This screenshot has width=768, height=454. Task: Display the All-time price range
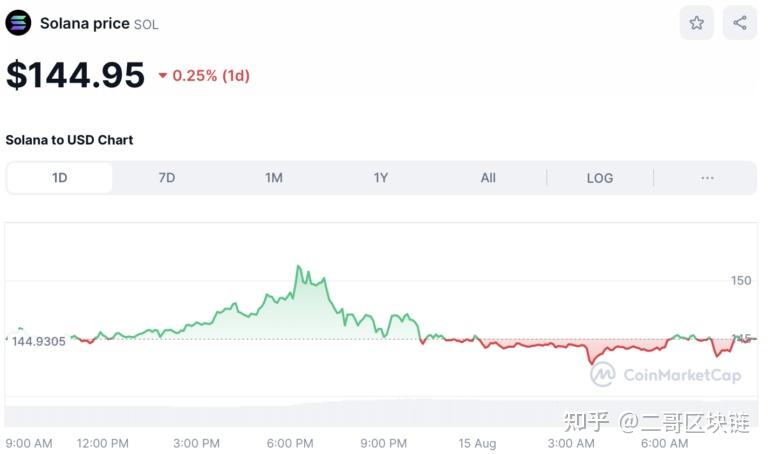tap(488, 178)
